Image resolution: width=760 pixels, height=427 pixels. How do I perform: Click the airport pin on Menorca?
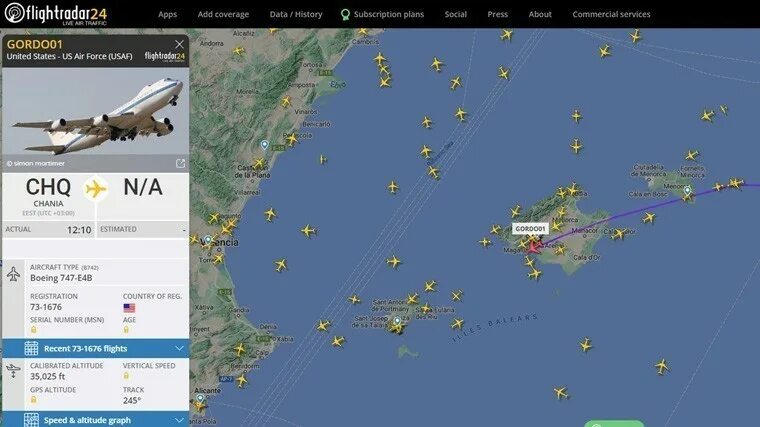click(x=687, y=190)
